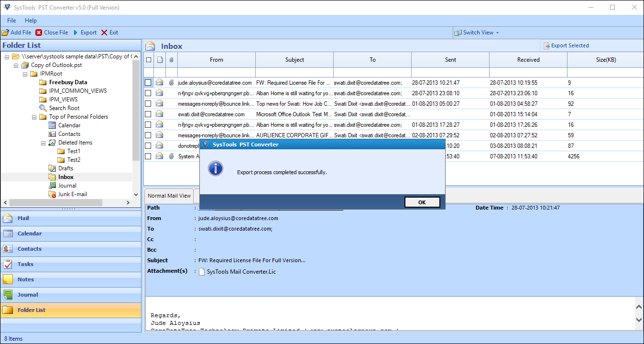Open the Help menu
Screen dimensions: 644x344
pos(31,21)
